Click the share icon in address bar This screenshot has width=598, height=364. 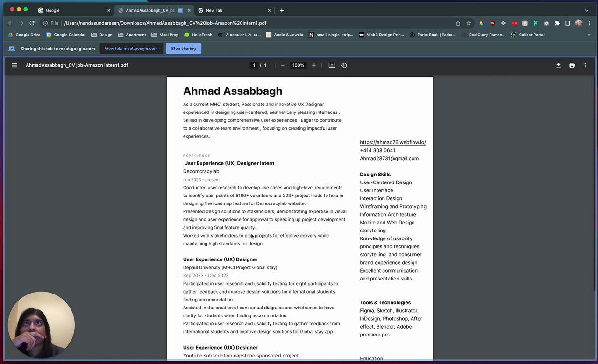458,23
